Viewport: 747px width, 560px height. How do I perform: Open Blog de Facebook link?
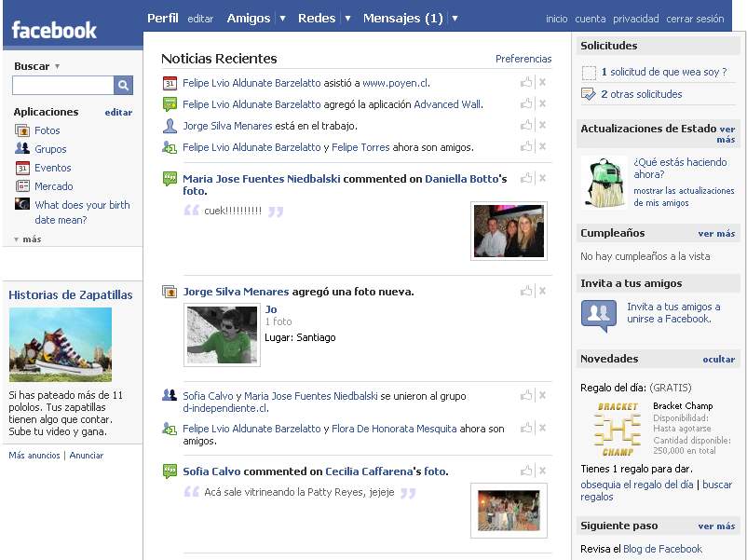point(662,549)
